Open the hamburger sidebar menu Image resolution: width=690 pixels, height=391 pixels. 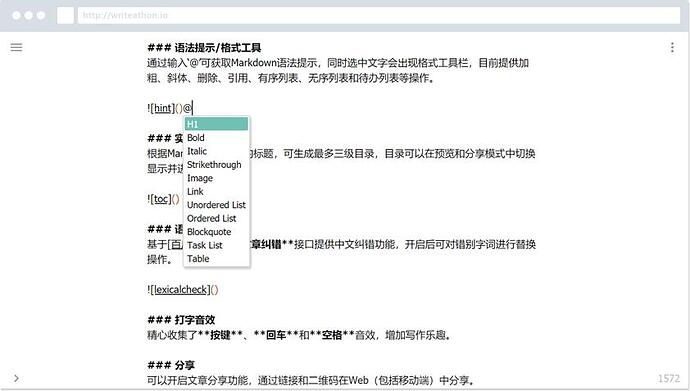(16, 47)
